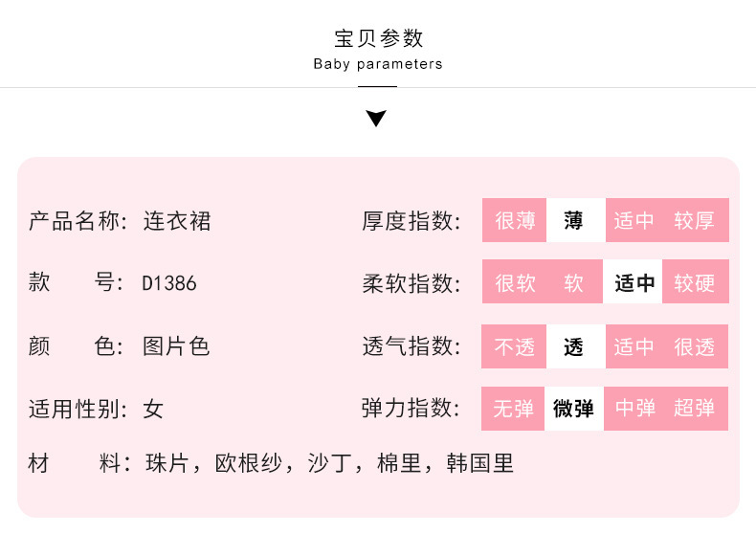Click the black downward triangle arrow
The height and width of the screenshot is (534, 756).
pos(377,119)
